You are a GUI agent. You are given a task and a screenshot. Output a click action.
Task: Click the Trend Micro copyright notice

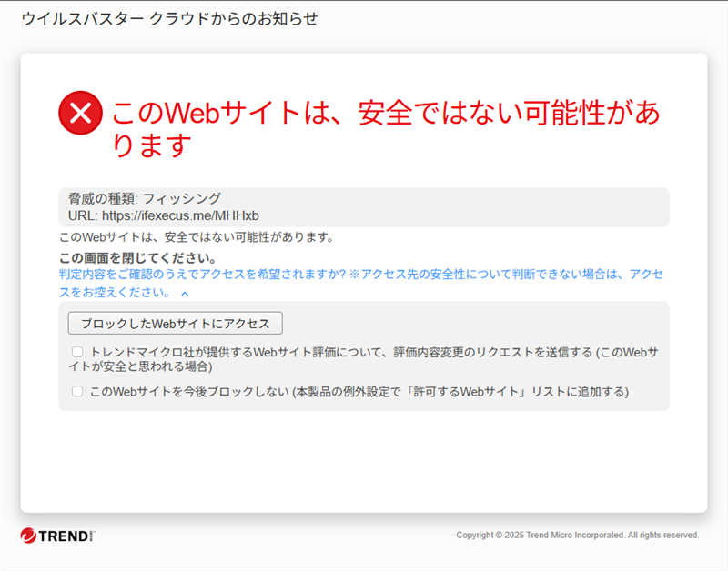tap(578, 535)
